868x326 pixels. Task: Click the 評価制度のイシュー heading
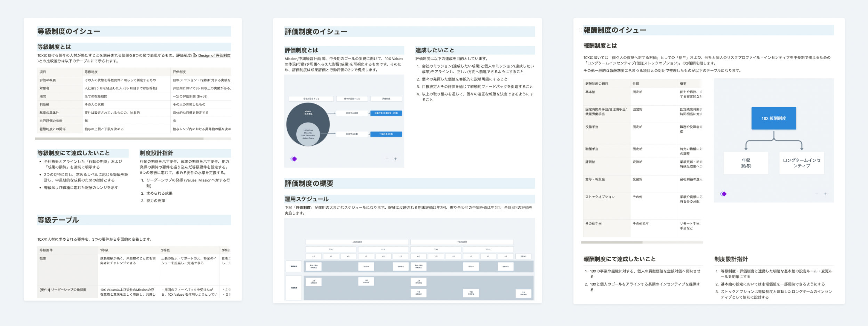click(316, 32)
